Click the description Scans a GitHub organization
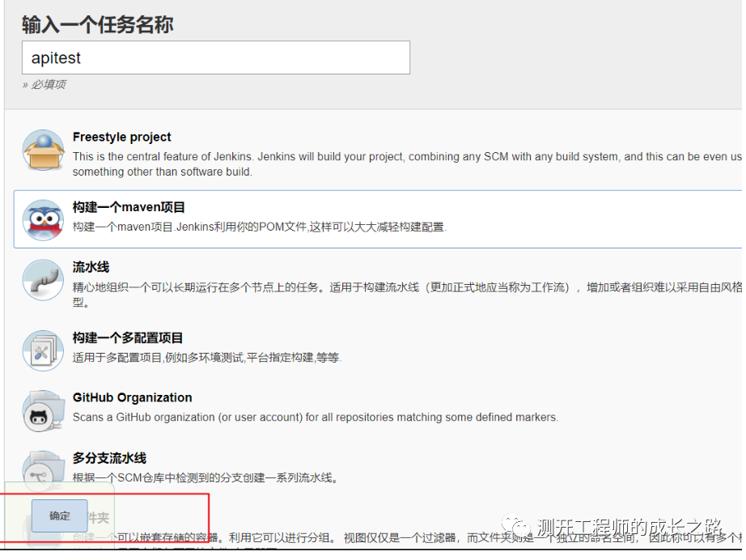This screenshot has height=560, width=746. pos(316,418)
